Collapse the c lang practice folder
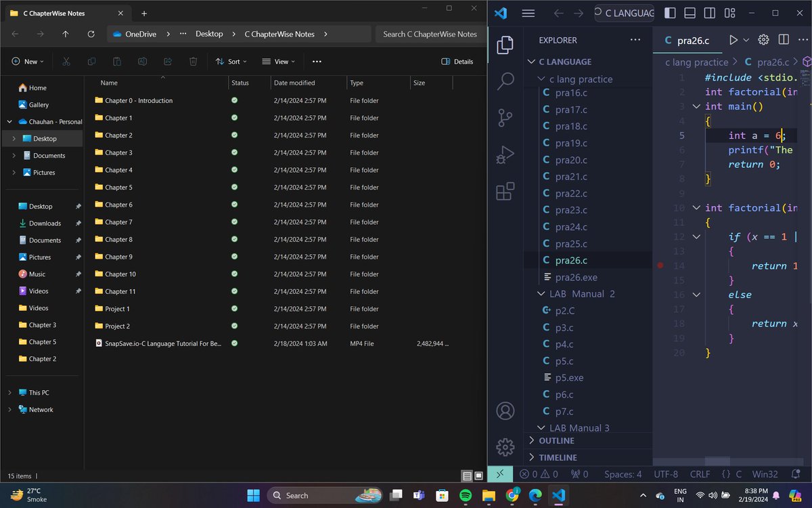 541,79
